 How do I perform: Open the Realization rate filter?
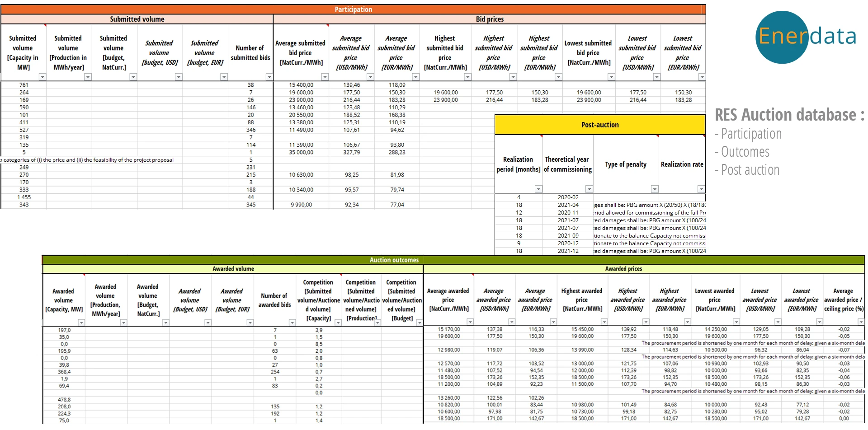701,189
